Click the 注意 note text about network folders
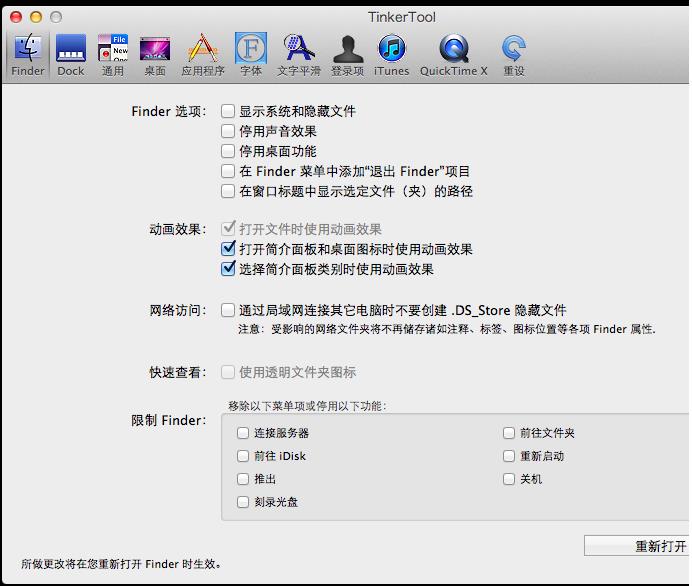The height and width of the screenshot is (586, 692). (447, 329)
